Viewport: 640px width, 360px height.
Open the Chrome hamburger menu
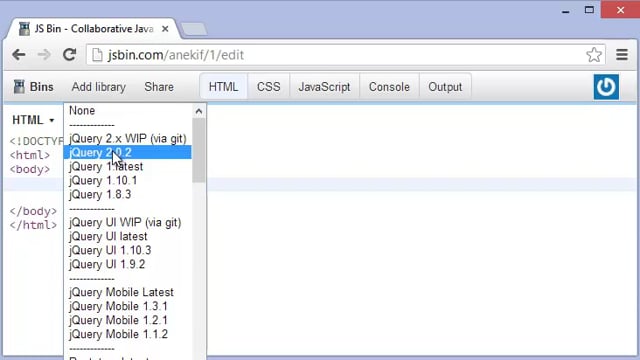(622, 55)
